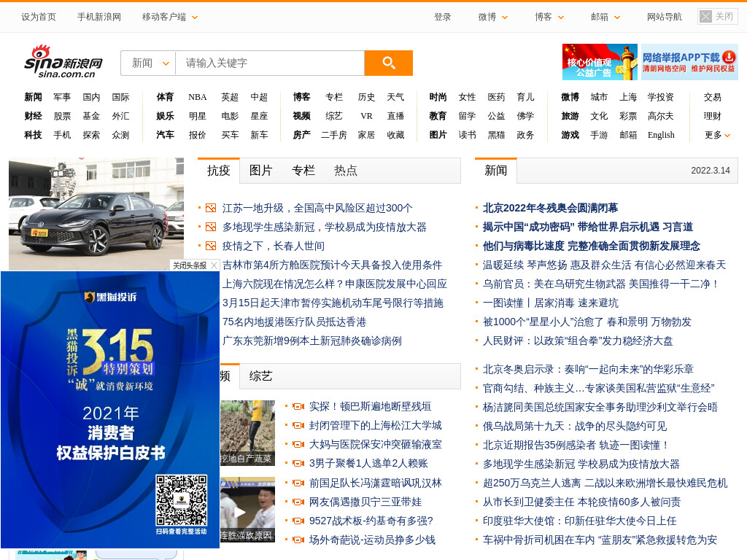Open 手机新浪网 link
The height and width of the screenshot is (560, 747).
point(99,17)
